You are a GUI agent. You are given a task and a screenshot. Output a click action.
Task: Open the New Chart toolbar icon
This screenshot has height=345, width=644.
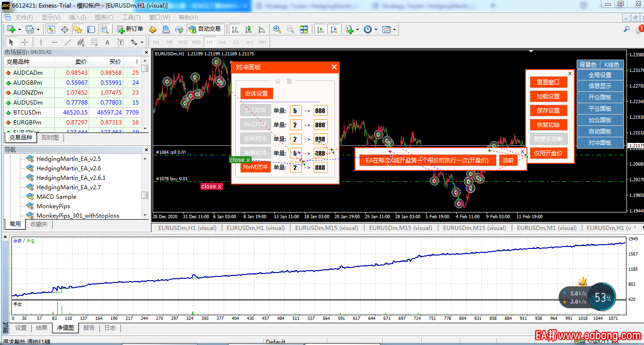[11, 29]
